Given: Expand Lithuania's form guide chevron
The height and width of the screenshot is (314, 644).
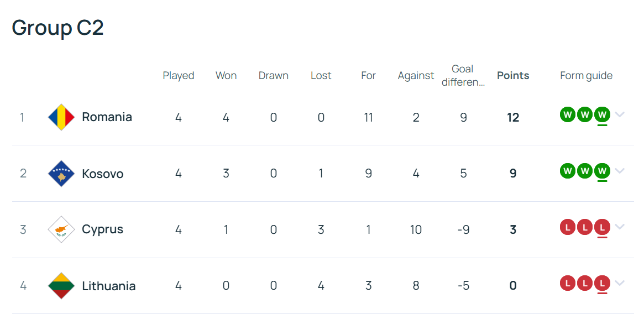Looking at the screenshot, I should coord(620,283).
